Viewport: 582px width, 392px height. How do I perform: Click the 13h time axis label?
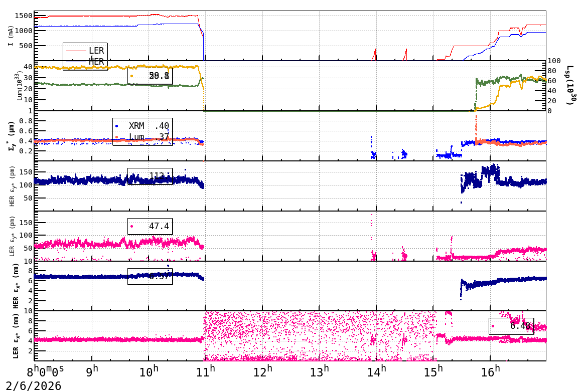click(x=319, y=371)
